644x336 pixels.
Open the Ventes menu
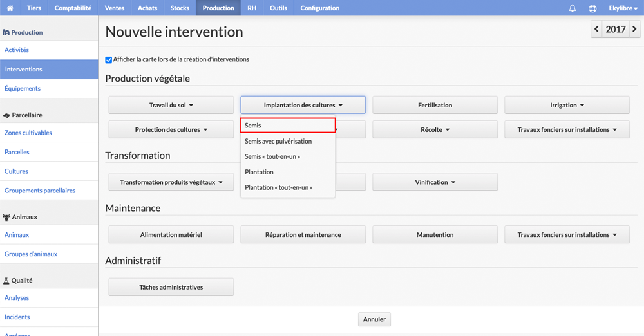click(114, 8)
